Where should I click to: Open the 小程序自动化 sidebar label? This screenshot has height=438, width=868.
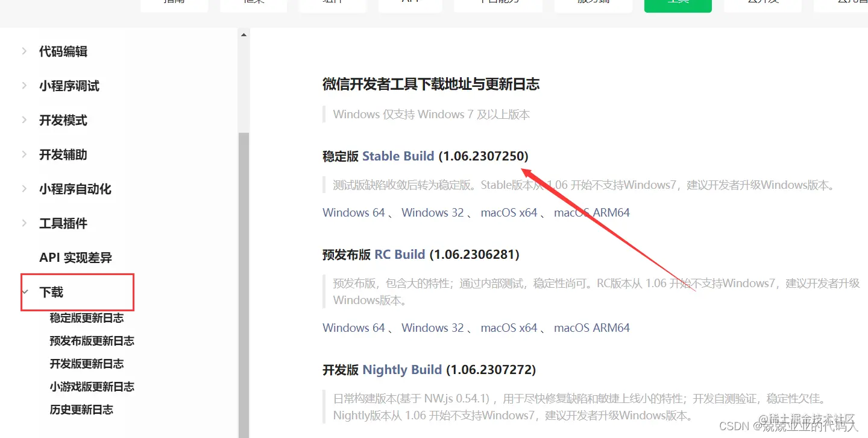click(75, 189)
